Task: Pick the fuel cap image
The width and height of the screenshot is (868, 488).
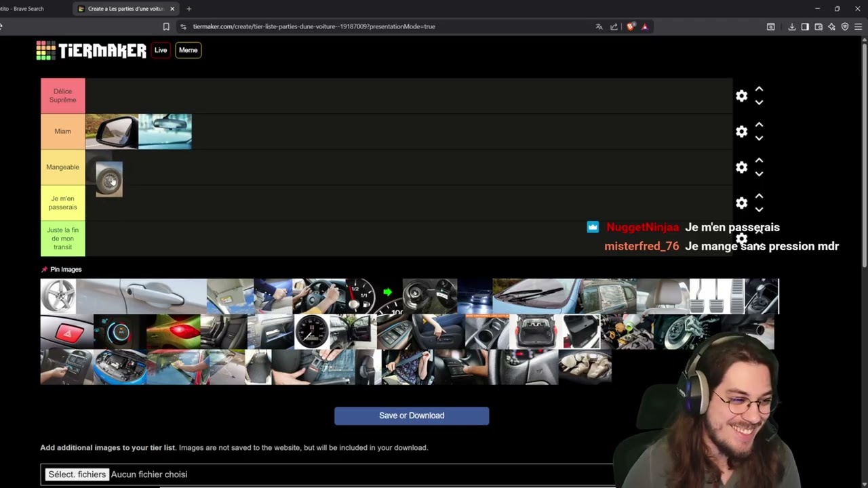Action: pyautogui.click(x=430, y=296)
